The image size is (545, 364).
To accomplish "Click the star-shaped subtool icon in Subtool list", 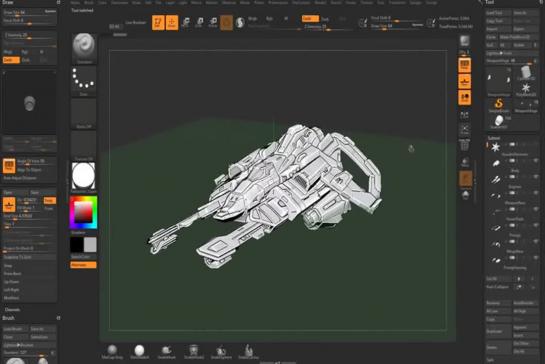I will 496,147.
